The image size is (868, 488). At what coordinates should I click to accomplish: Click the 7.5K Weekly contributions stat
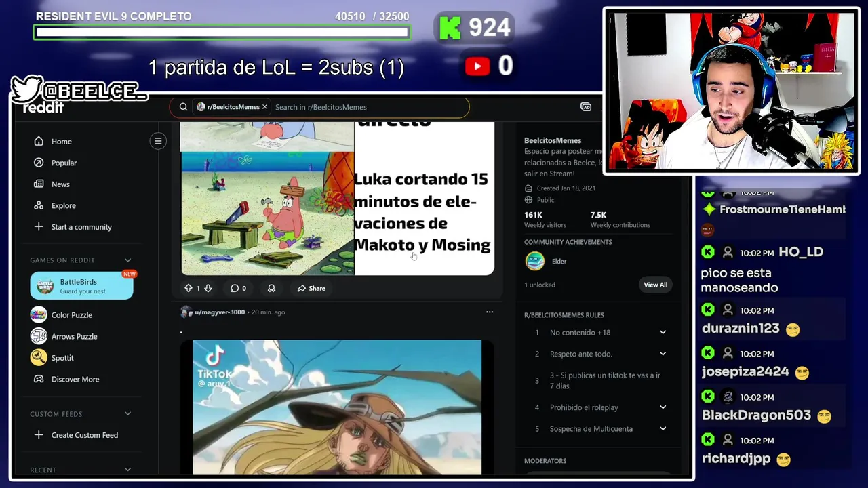[x=620, y=220]
